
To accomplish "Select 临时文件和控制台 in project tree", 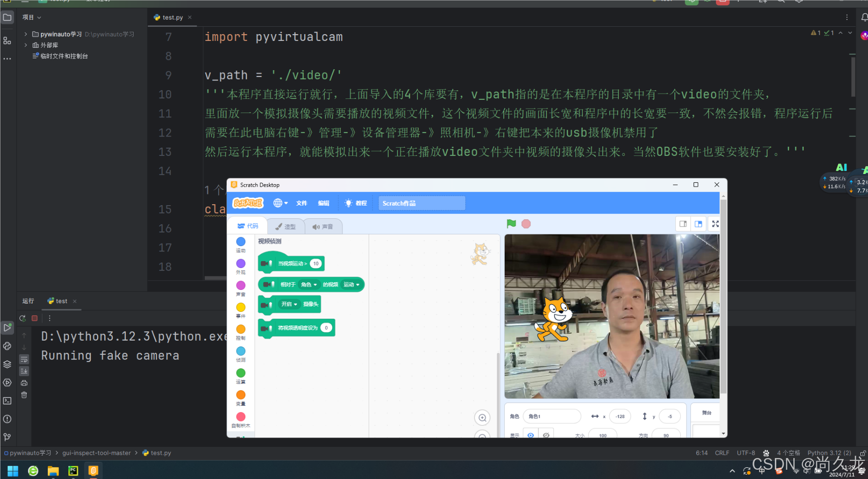I will tap(60, 56).
